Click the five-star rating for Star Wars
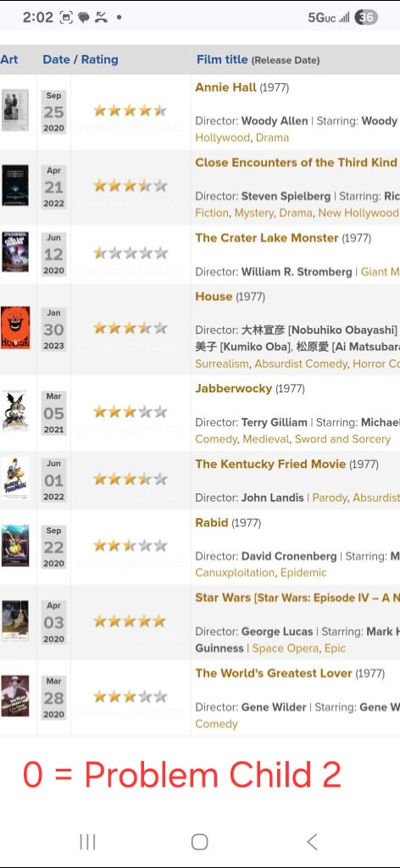Screen dimensions: 400x868 tap(130, 621)
